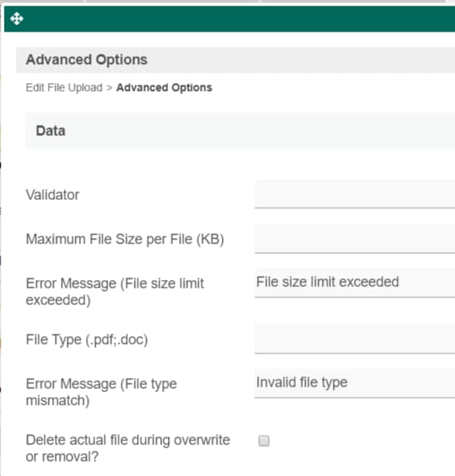
Task: Click the Data heading text
Action: [x=51, y=130]
